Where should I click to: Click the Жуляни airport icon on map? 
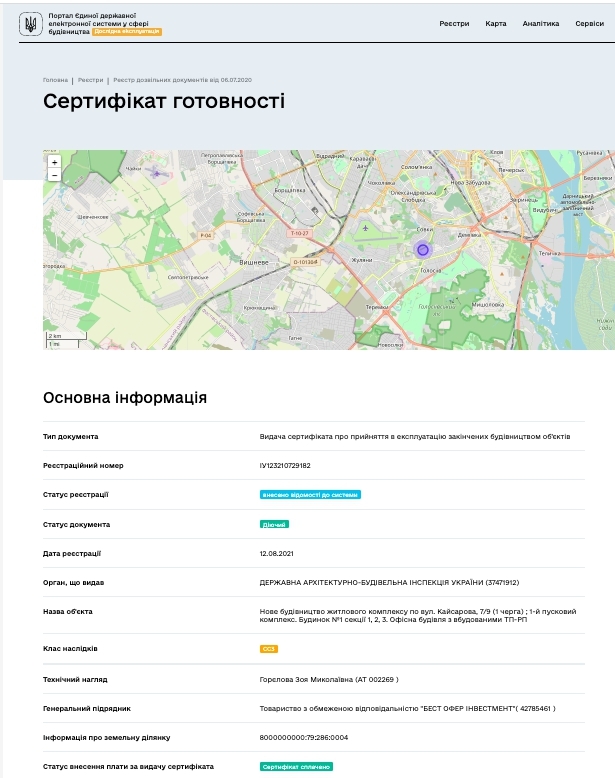pyautogui.click(x=365, y=229)
